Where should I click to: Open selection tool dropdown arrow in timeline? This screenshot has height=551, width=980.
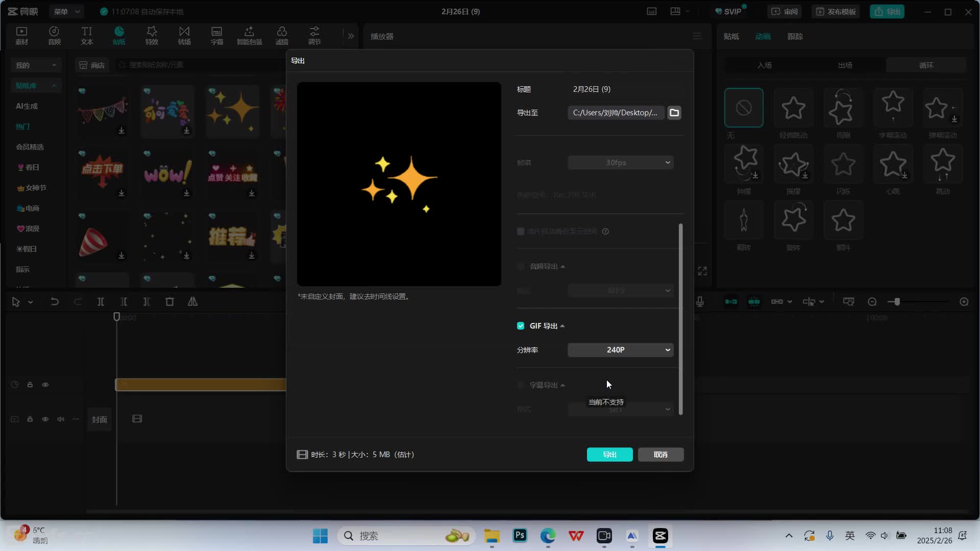(x=31, y=303)
